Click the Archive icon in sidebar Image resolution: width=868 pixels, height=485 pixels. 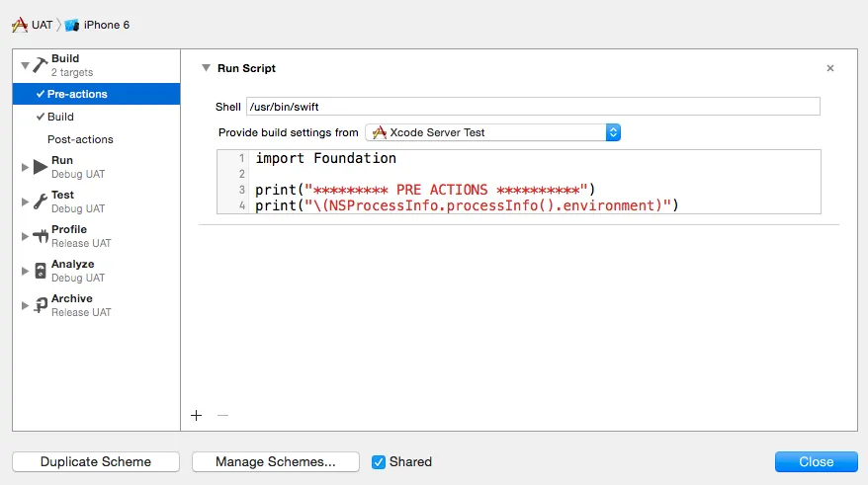click(x=41, y=305)
